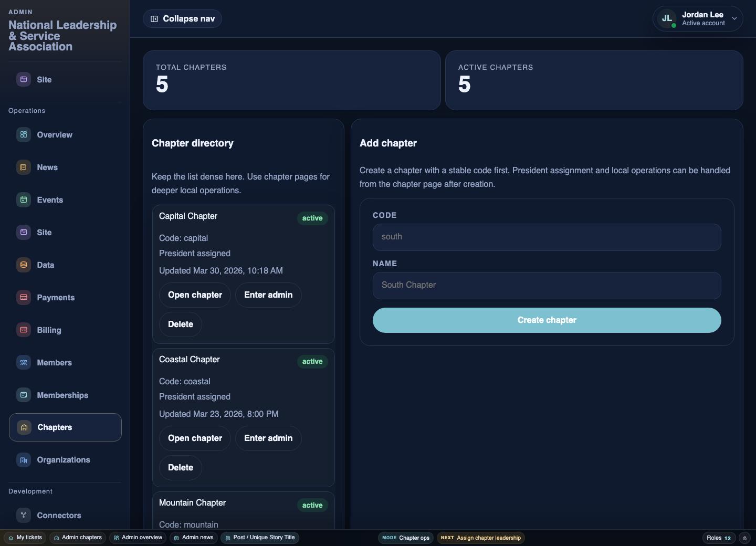Viewport: 756px width, 546px height.
Task: Open the Roles 12 selector
Action: coord(718,538)
